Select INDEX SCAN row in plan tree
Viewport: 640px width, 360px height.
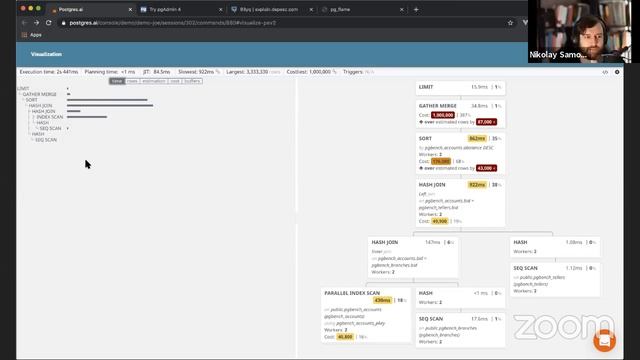pos(50,117)
